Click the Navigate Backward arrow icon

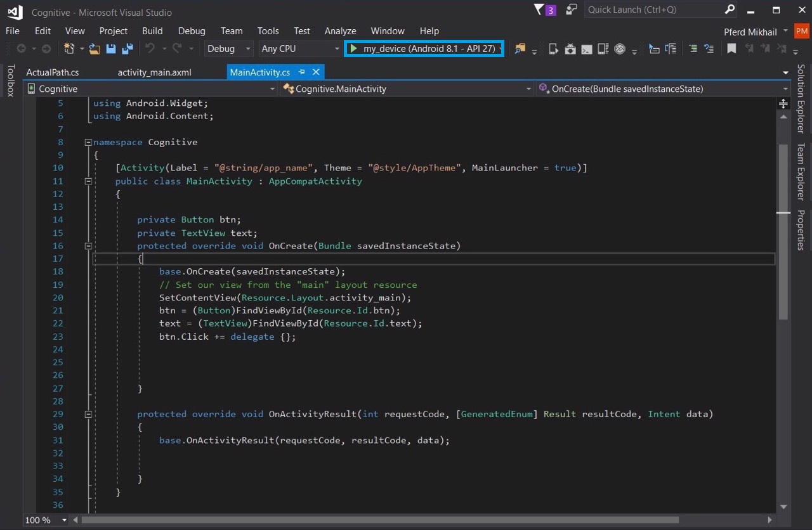pos(22,49)
